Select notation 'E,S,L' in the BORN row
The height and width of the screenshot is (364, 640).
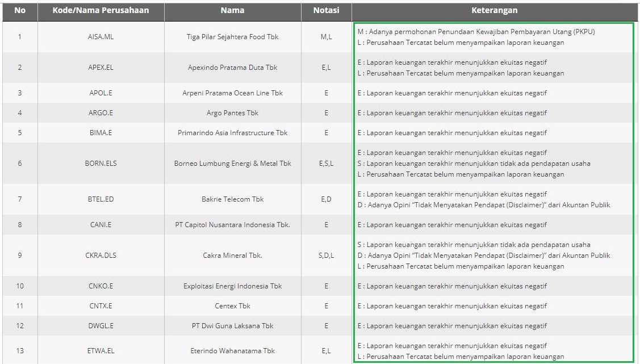pos(326,164)
